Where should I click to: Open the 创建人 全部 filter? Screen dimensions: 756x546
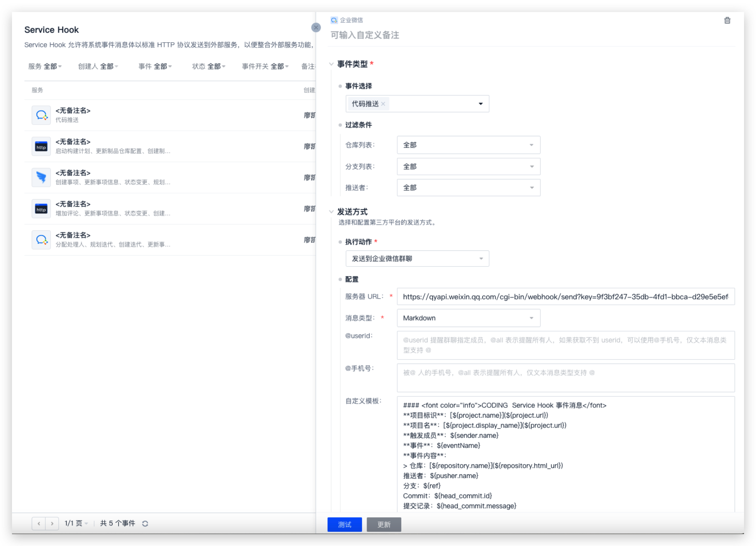click(x=98, y=66)
